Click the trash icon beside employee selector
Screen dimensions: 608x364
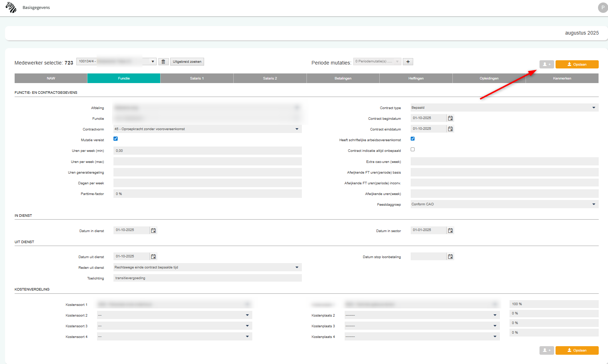point(163,62)
